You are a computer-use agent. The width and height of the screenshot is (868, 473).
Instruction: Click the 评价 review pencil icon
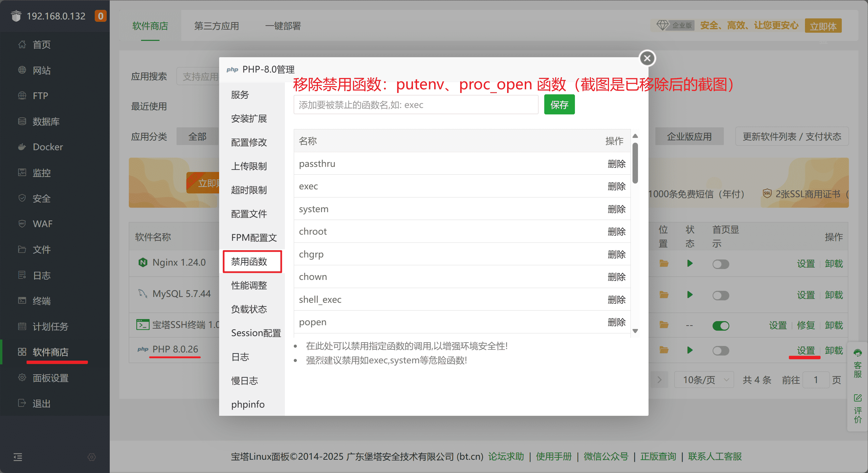857,398
